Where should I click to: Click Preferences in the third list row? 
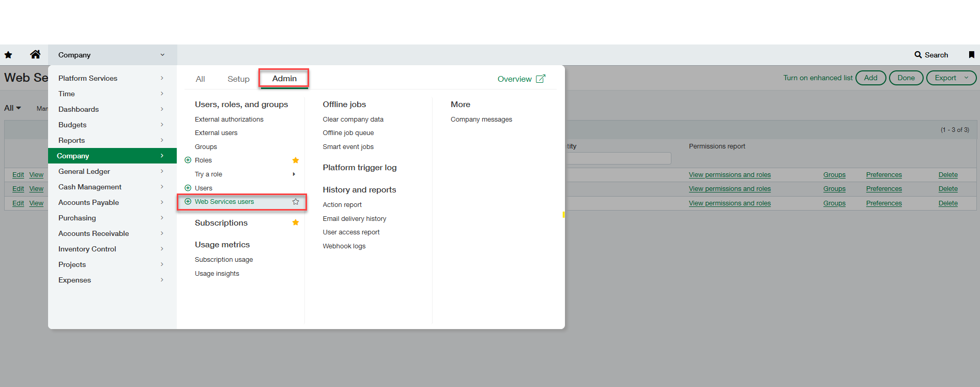pos(884,203)
